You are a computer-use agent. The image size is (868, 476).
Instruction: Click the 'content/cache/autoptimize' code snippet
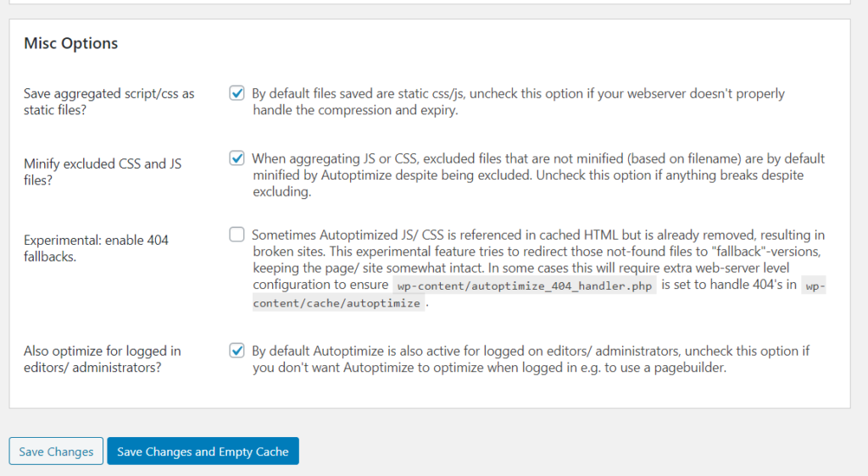337,303
